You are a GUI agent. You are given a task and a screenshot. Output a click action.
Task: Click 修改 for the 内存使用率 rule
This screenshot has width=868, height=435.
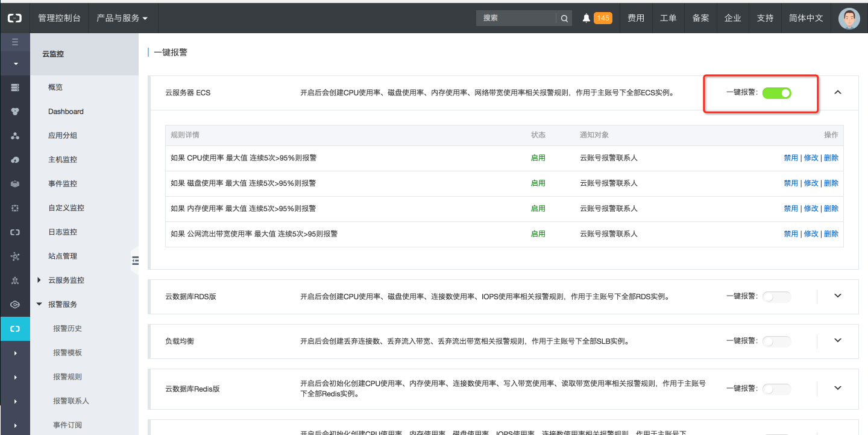click(x=811, y=209)
